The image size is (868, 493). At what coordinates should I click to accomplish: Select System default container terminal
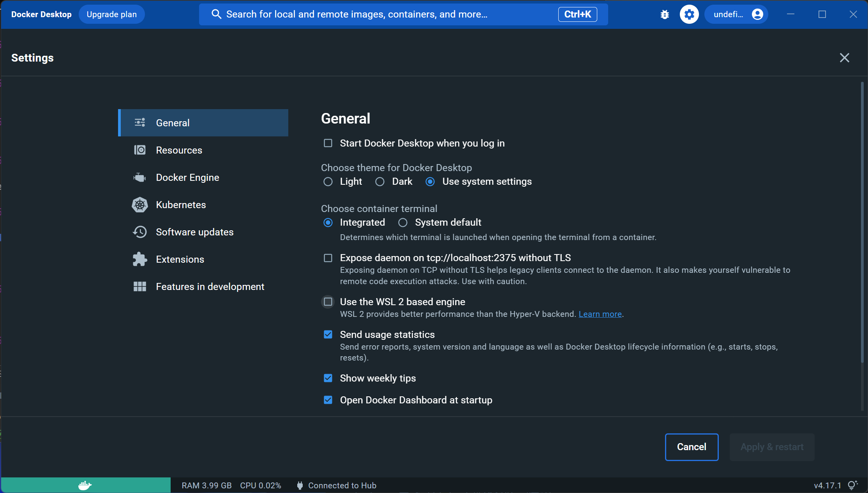tap(403, 223)
